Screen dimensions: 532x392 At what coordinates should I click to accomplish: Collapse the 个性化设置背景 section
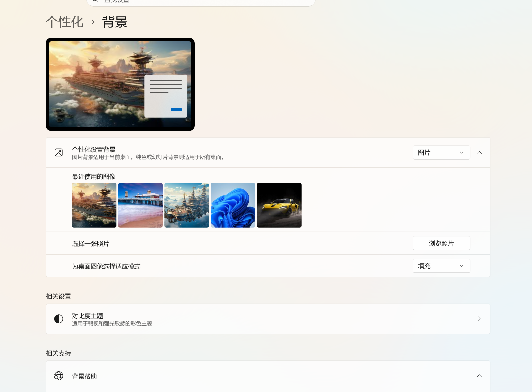click(479, 152)
